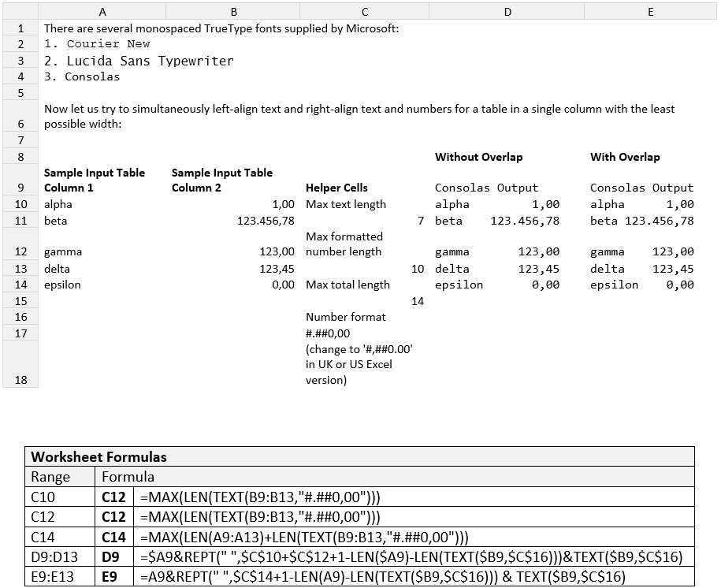Select column A header

102,12
